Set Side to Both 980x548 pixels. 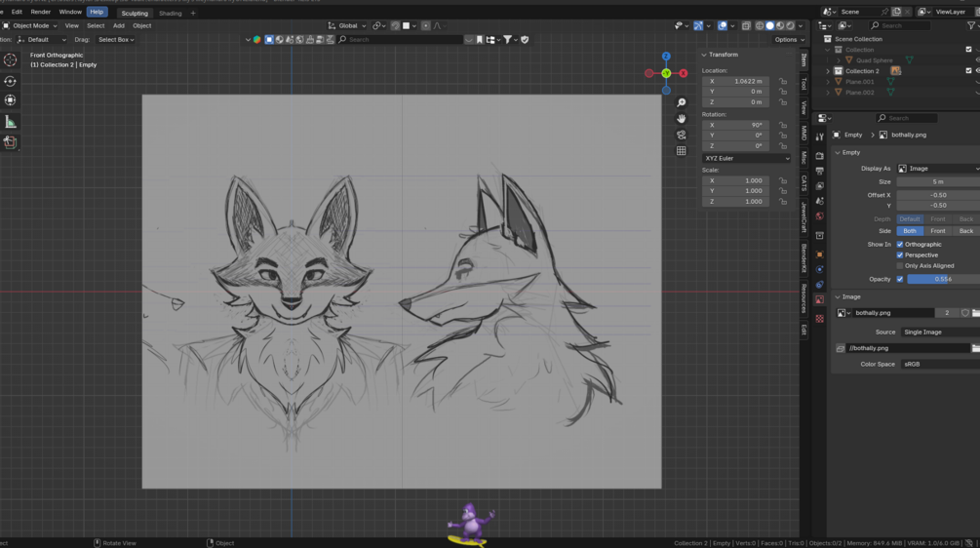point(910,231)
